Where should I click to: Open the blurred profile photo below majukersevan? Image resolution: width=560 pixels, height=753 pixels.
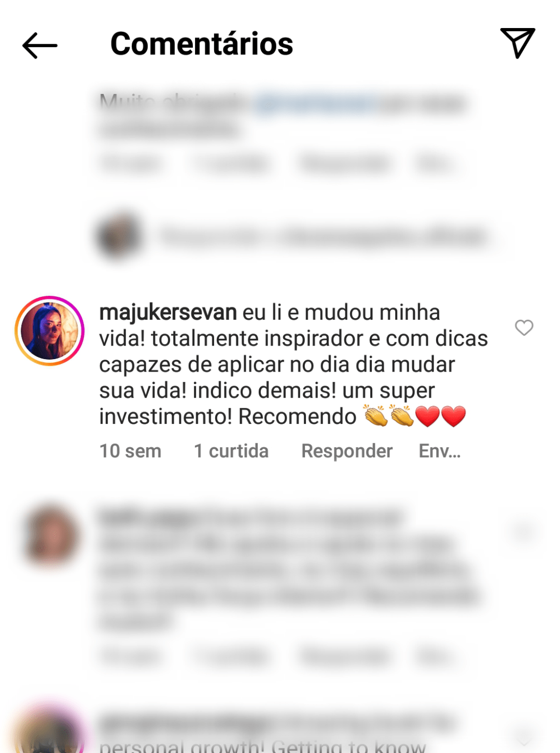[50, 535]
